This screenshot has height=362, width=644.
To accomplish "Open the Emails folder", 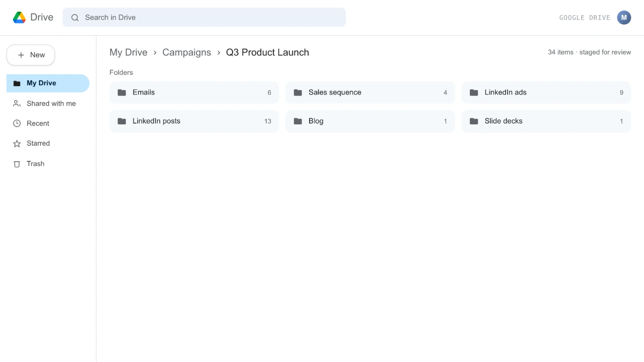I will coord(194,93).
